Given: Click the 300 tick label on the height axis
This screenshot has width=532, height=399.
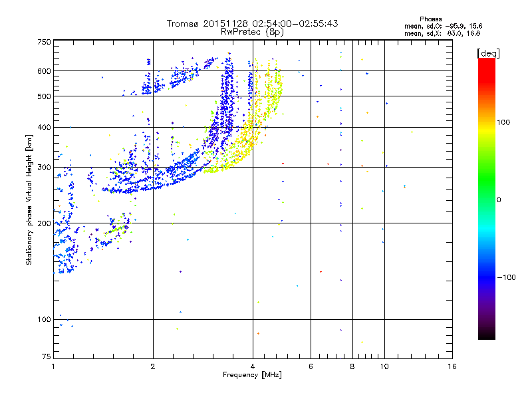Looking at the screenshot, I should click(44, 168).
